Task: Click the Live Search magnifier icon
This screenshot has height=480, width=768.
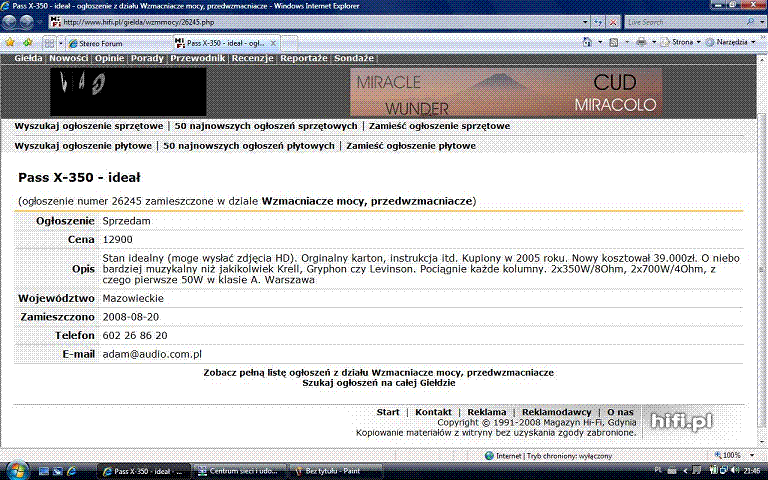Action: point(750,22)
